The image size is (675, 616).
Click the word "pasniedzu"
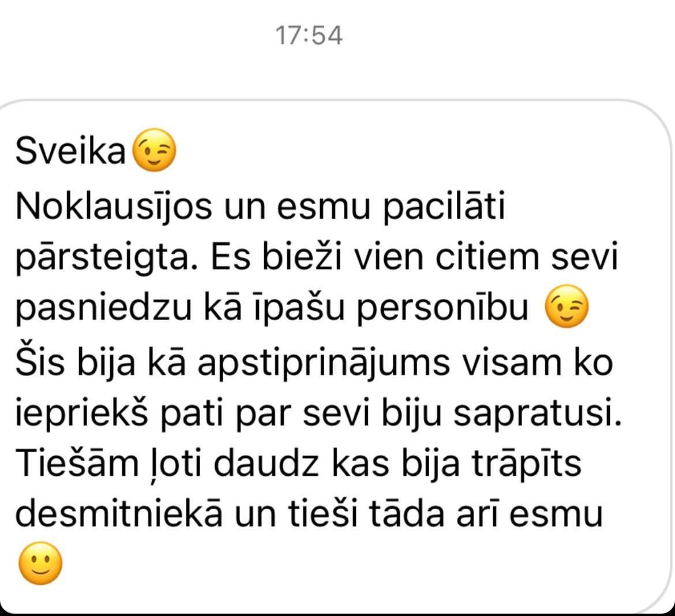pyautogui.click(x=103, y=308)
